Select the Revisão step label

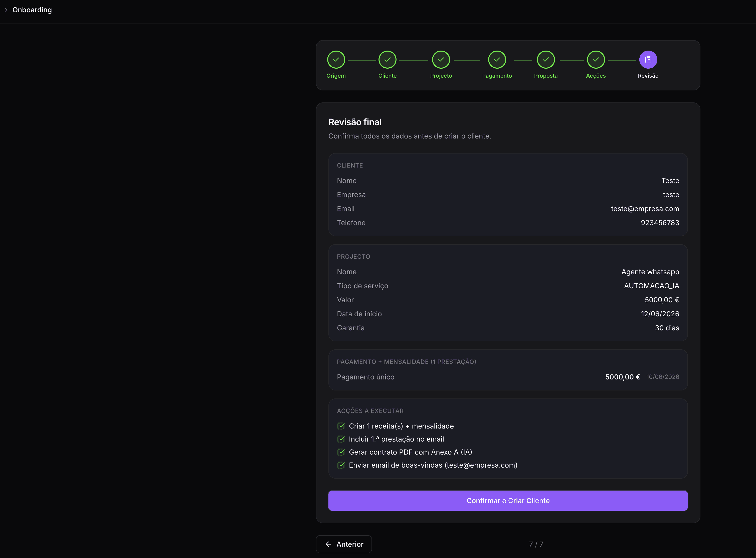pyautogui.click(x=648, y=76)
